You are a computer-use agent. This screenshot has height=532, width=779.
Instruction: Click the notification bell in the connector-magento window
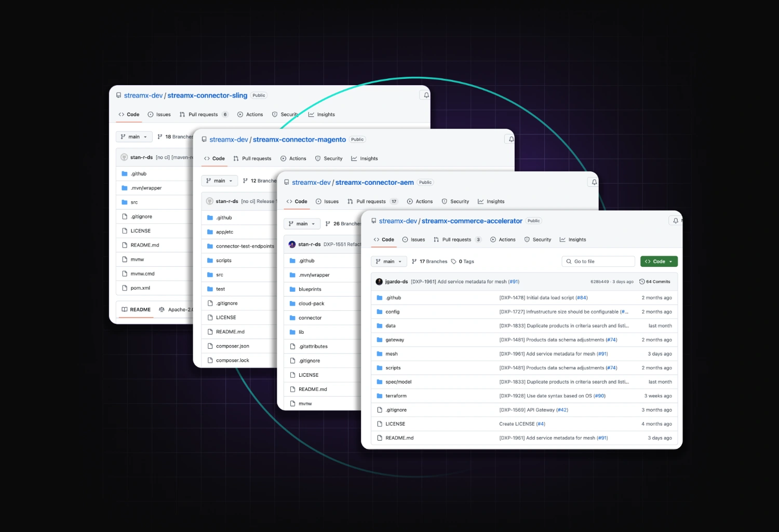pyautogui.click(x=511, y=139)
